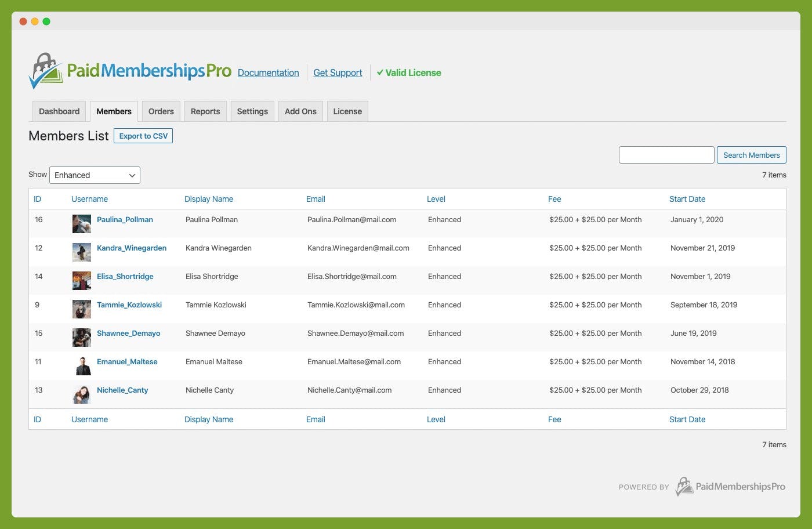Sort the members list by Email
Screen dimensions: 812x529
316,198
